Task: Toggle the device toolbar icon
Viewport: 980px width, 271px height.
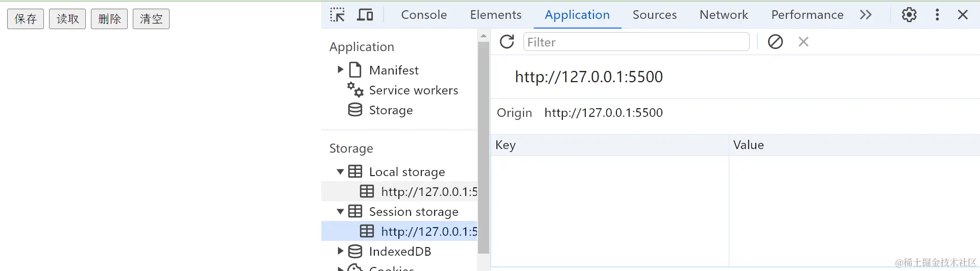Action: pos(365,15)
